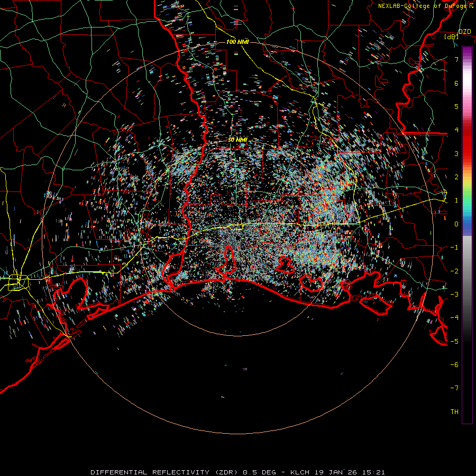This screenshot has height=476, width=476.
Task: Click the DZD legend title
Action: coord(464,32)
